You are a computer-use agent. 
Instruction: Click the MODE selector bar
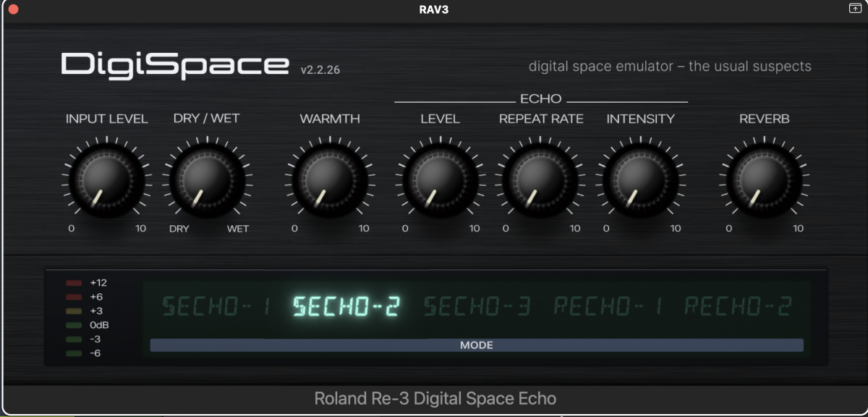(x=477, y=345)
